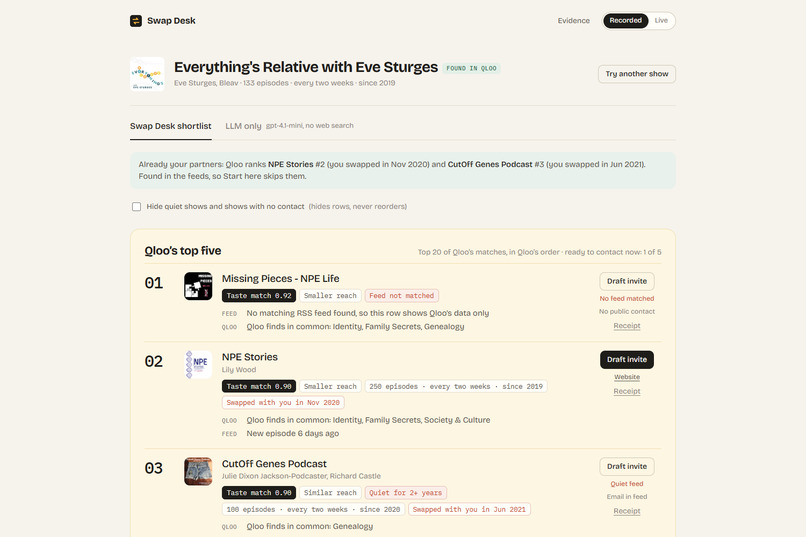The width and height of the screenshot is (806, 537).
Task: Tick Hide quiet shows checkbox
Action: click(136, 207)
